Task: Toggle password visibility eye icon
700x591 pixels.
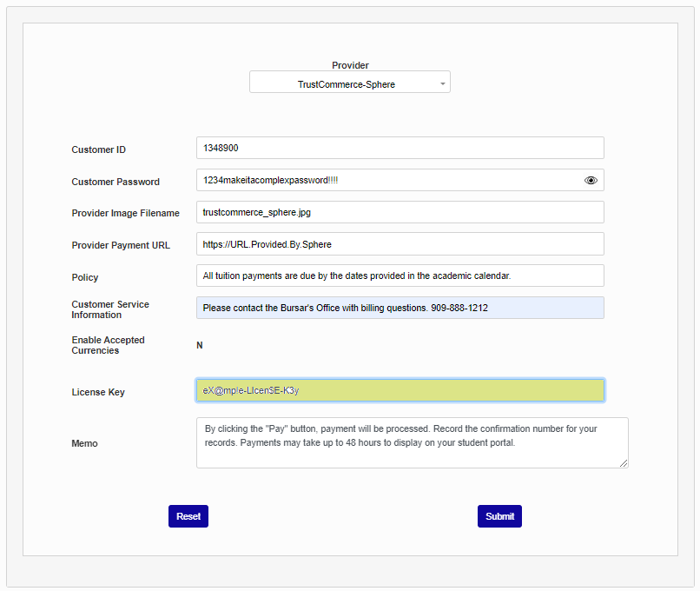Action: 591,181
